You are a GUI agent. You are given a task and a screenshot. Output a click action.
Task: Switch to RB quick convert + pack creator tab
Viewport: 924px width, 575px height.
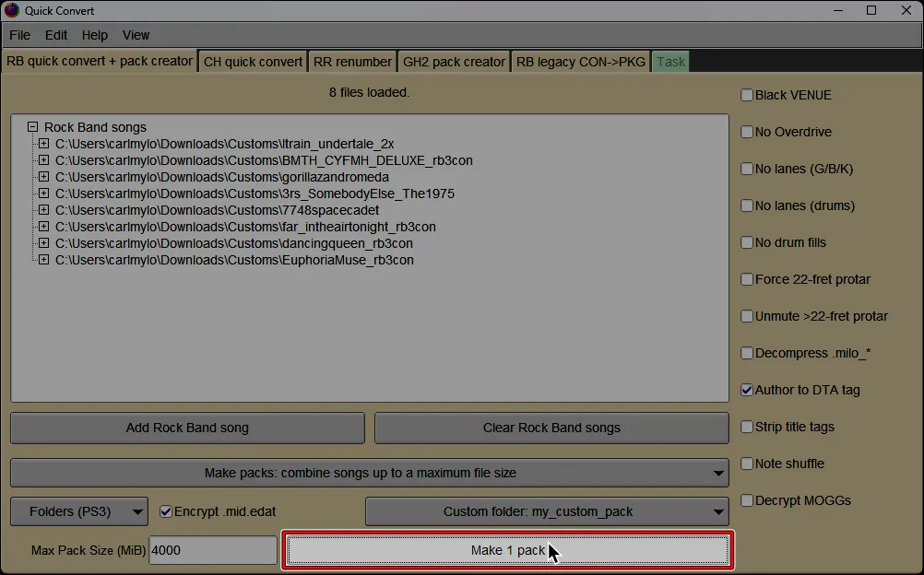pyautogui.click(x=100, y=61)
